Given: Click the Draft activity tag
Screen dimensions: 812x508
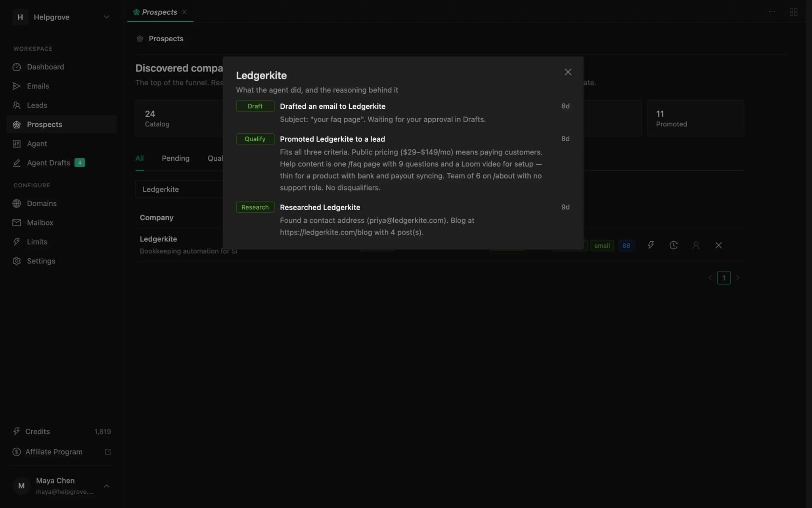Looking at the screenshot, I should (x=255, y=106).
